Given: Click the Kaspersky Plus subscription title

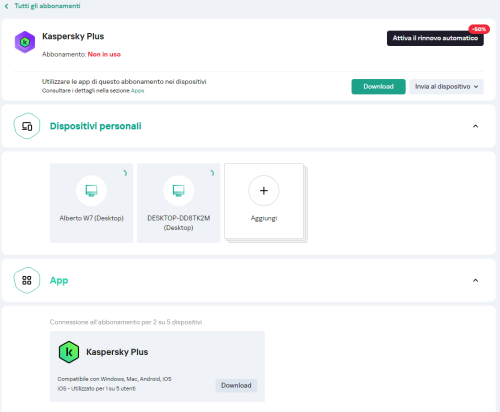Looking at the screenshot, I should pyautogui.click(x=73, y=36).
